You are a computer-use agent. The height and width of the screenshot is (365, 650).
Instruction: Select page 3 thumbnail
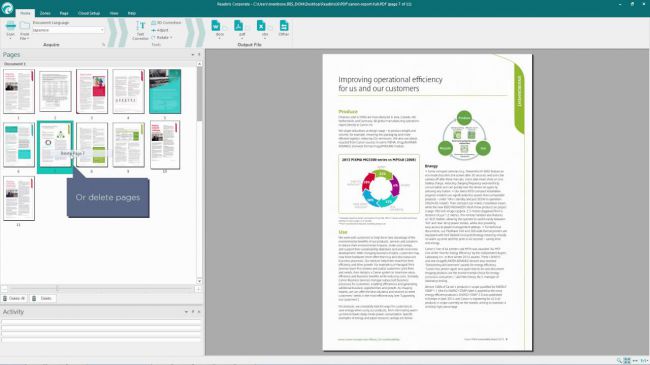click(x=92, y=91)
